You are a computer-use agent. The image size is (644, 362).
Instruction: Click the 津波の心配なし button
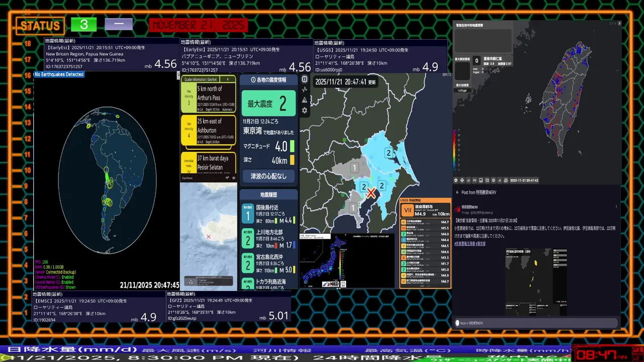[x=268, y=176]
